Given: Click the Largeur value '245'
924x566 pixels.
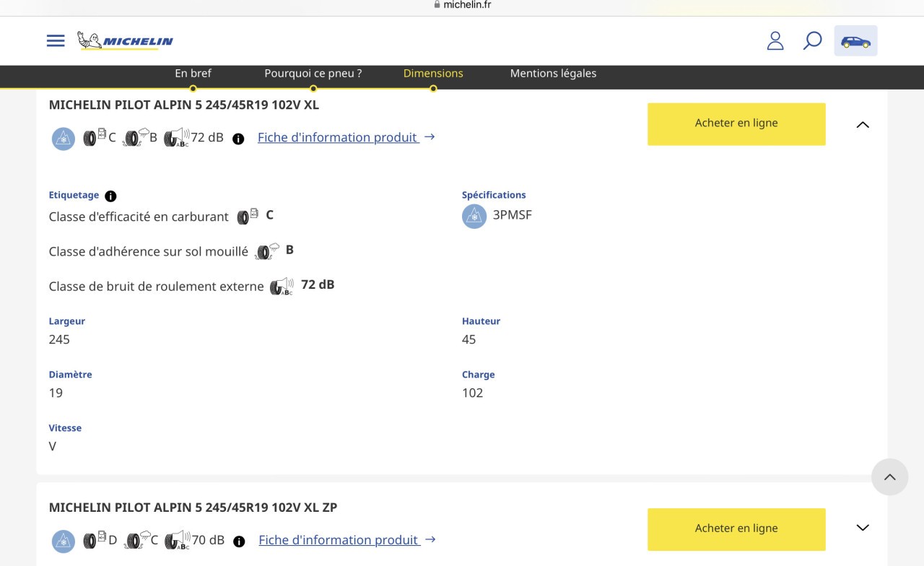Looking at the screenshot, I should (x=59, y=339).
